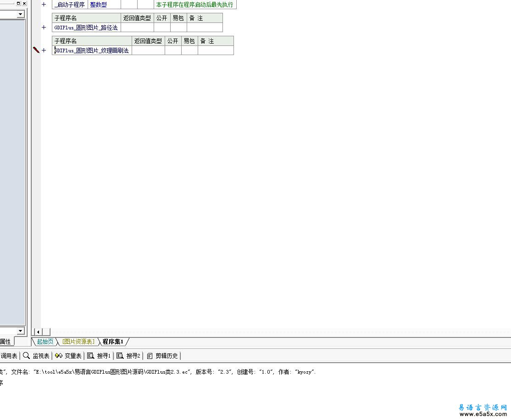Expand the GDIPlus_圆形图片_路径法 subroutine plus sign
This screenshot has height=420, width=511.
(x=44, y=28)
